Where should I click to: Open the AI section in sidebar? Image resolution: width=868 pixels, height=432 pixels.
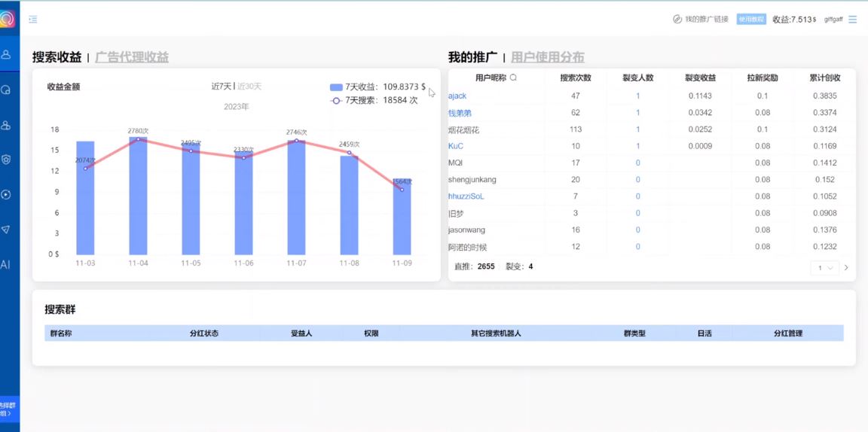[x=5, y=265]
